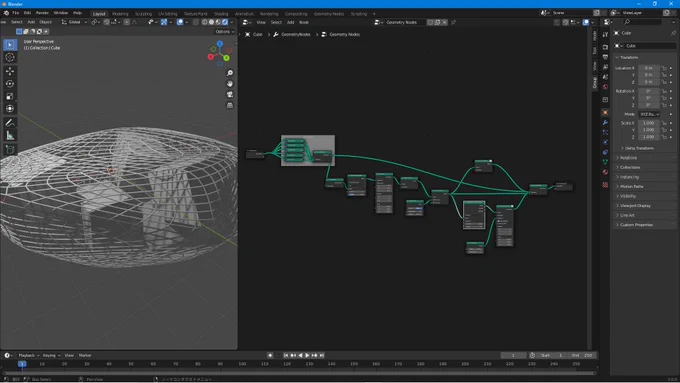
Task: Toggle the Scale X lock icon
Action: pos(664,123)
